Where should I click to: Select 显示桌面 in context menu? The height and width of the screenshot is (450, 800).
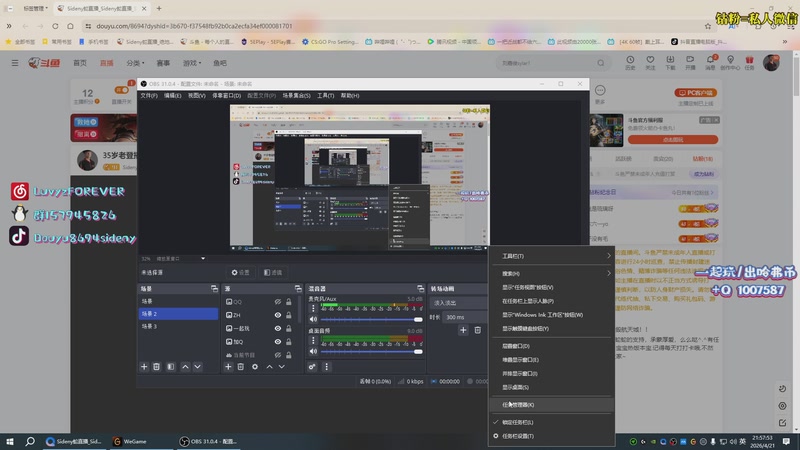551,387
